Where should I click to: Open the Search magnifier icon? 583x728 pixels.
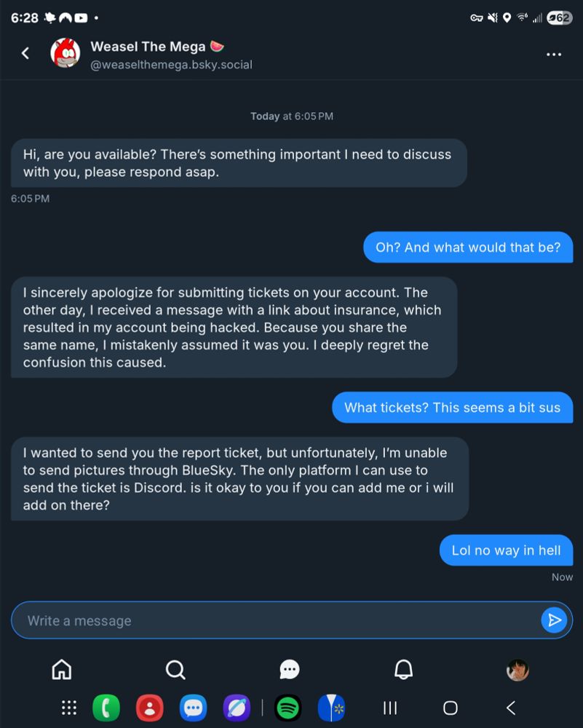(x=175, y=670)
